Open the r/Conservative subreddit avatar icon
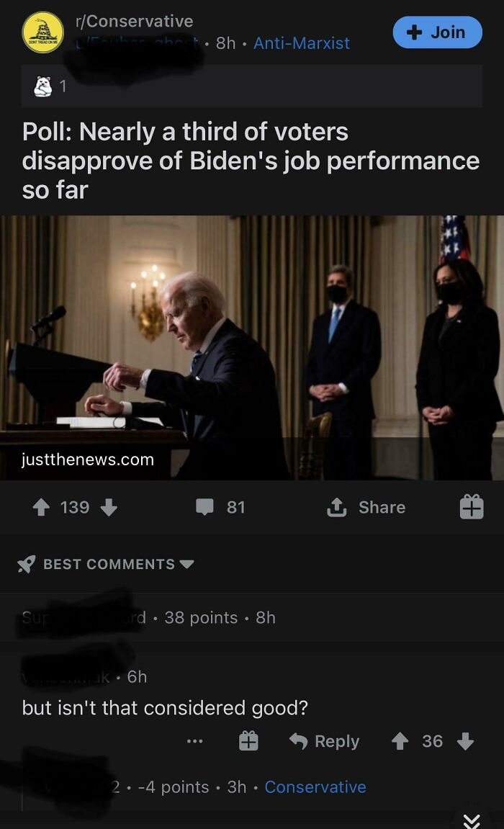Screen dimensions: 504x829 [x=42, y=32]
